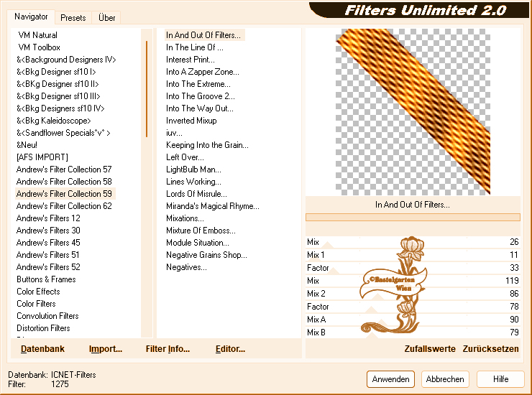
Task: Click the Import... button
Action: point(106,349)
